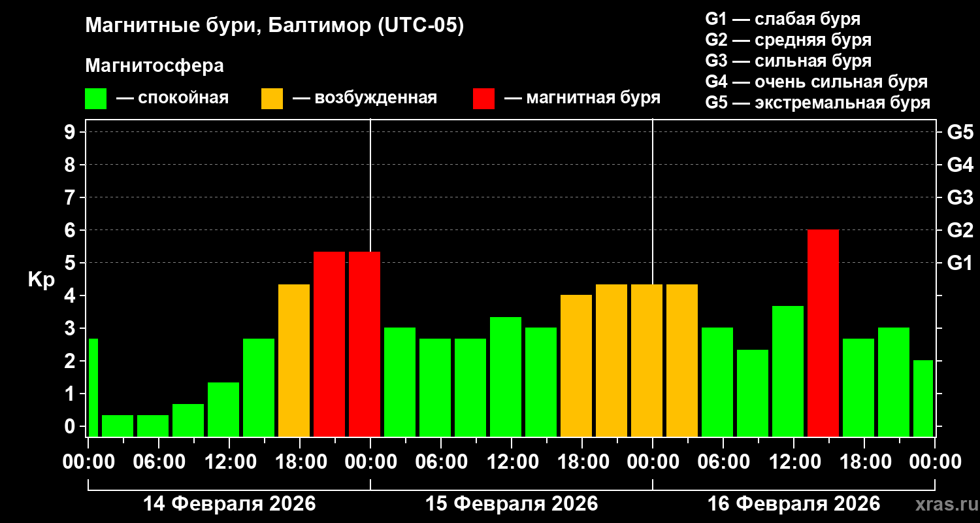Viewport: 980px width, 523px height.
Task: Click the G5 label on the right axis
Action: coord(960,132)
